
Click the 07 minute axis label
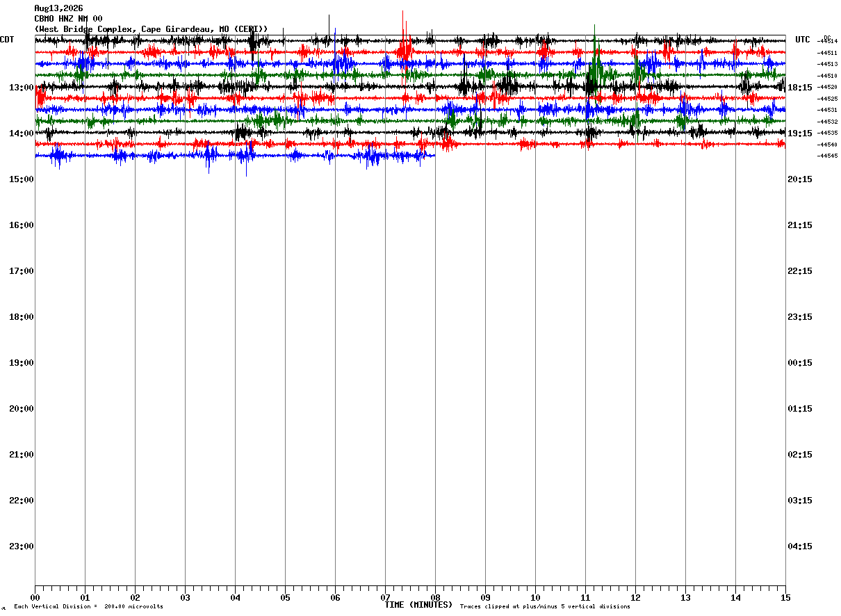pos(385,598)
